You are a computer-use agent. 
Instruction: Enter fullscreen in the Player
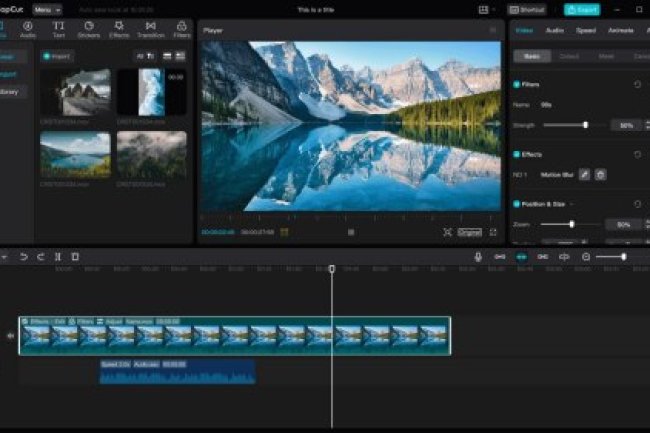point(492,232)
